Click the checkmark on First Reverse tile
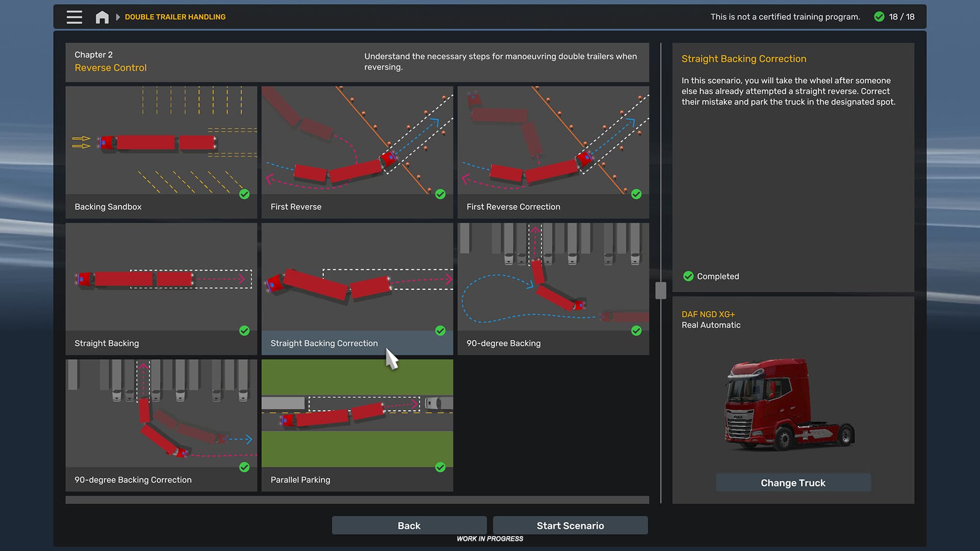Viewport: 980px width, 551px height. tap(440, 194)
